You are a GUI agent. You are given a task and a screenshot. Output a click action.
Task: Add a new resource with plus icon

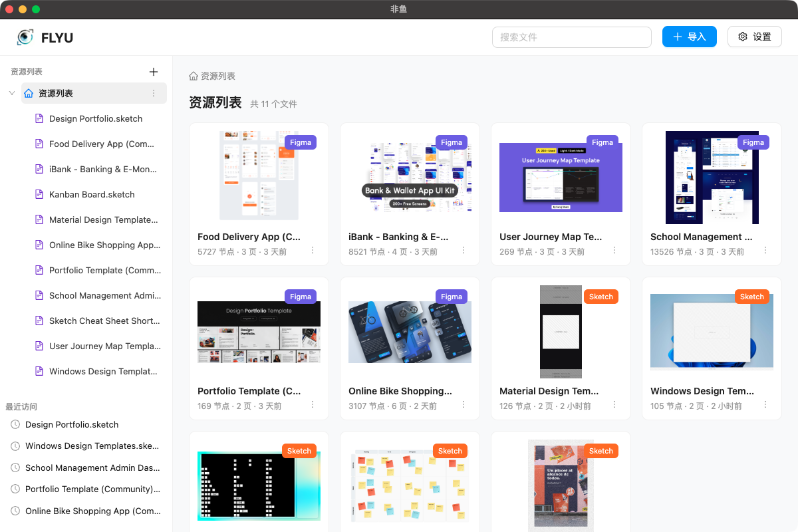(x=154, y=72)
